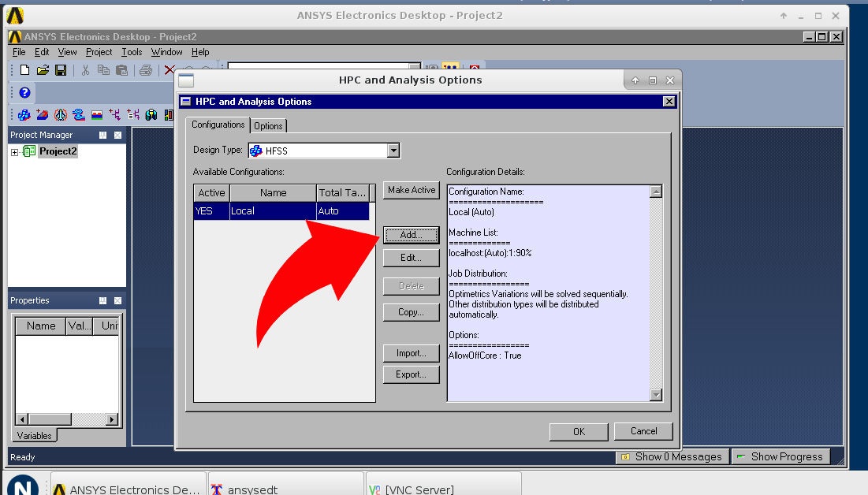This screenshot has height=495, width=868.
Task: Open the Project menu
Action: pos(99,52)
